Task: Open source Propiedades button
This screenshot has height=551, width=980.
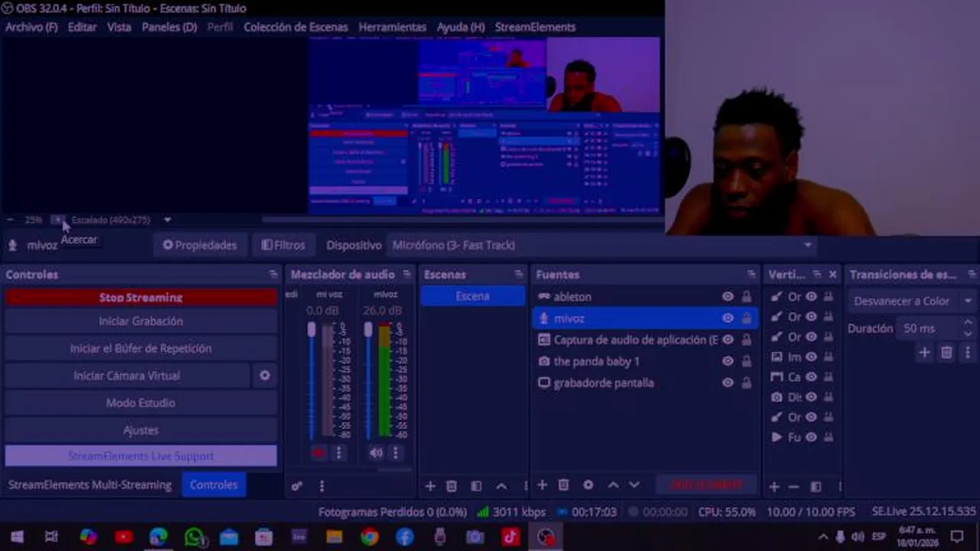Action: (x=200, y=245)
